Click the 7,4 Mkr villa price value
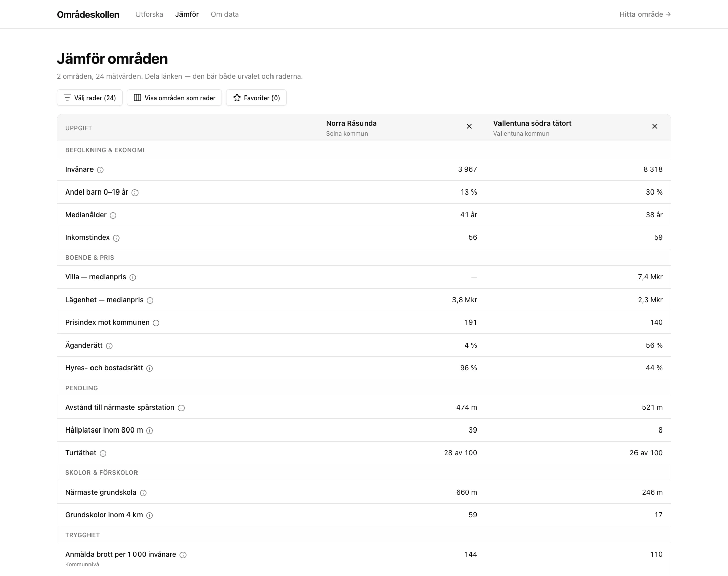Image resolution: width=728 pixels, height=576 pixels. click(650, 277)
